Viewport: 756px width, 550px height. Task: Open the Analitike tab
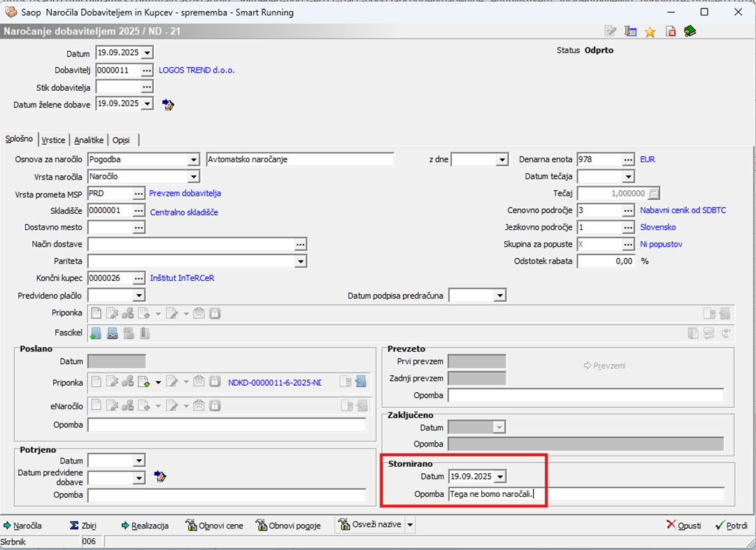[x=89, y=140]
